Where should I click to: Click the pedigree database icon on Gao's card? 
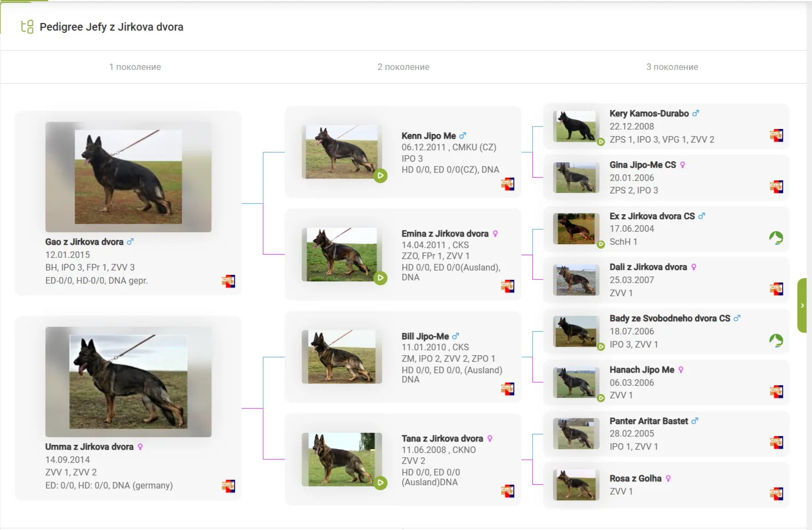(228, 281)
